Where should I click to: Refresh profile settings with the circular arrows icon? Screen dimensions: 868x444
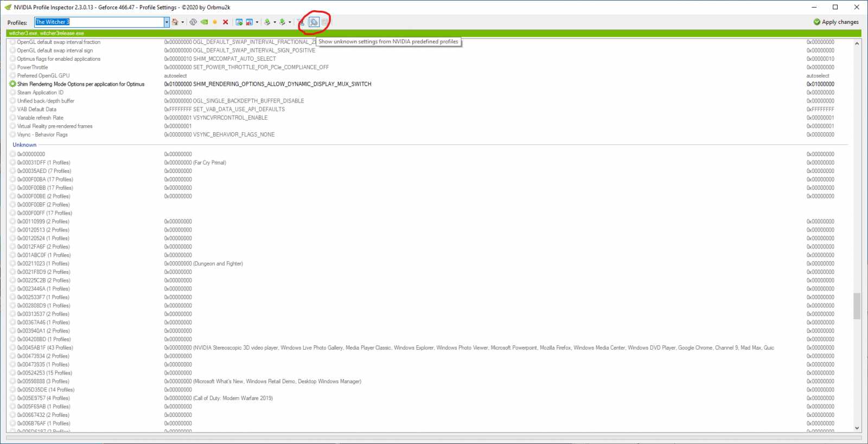click(x=193, y=22)
